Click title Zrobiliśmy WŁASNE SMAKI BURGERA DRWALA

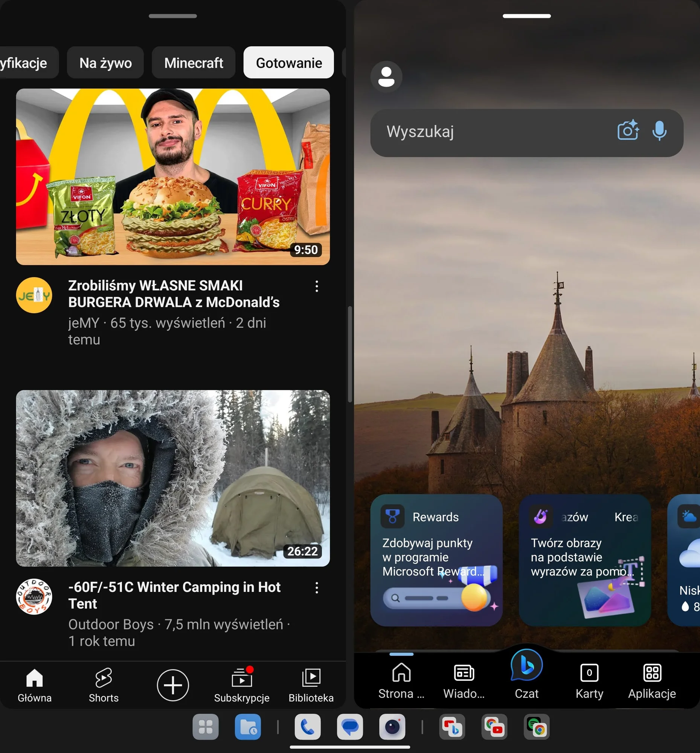pos(174,294)
